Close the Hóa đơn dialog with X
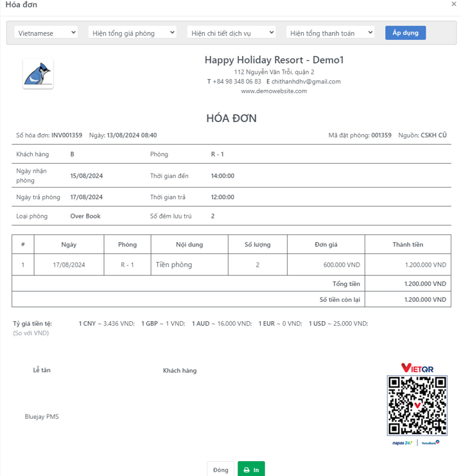The image size is (461, 476). (454, 4)
